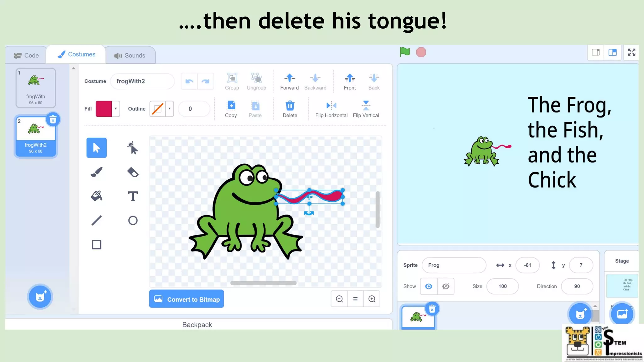644x362 pixels.
Task: Switch to small stage layout
Action: click(x=596, y=52)
